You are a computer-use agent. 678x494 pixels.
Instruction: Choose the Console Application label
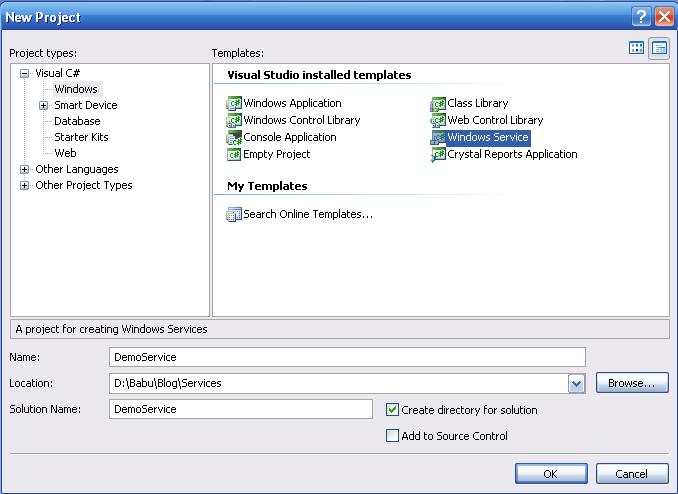pyautogui.click(x=290, y=138)
